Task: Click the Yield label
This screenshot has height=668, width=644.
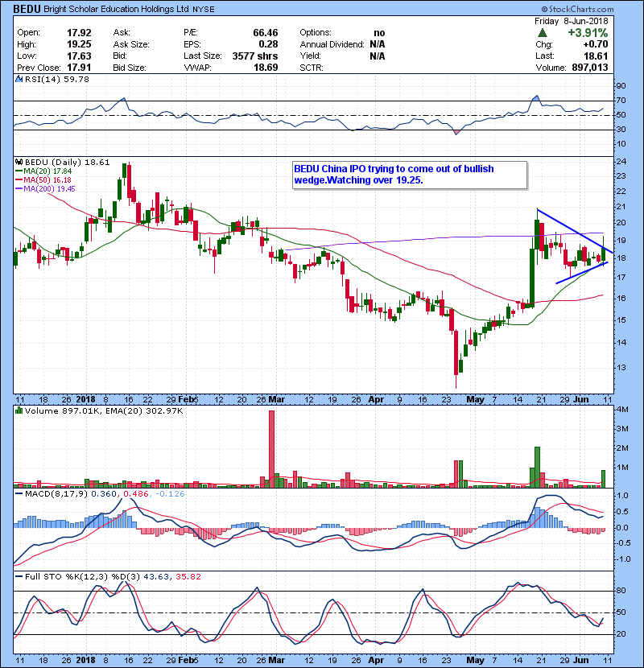Action: 310,56
